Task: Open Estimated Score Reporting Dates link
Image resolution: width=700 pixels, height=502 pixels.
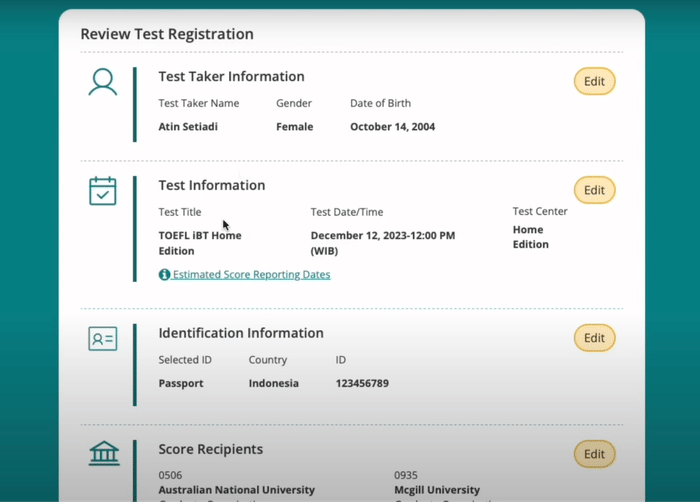Action: 251,274
